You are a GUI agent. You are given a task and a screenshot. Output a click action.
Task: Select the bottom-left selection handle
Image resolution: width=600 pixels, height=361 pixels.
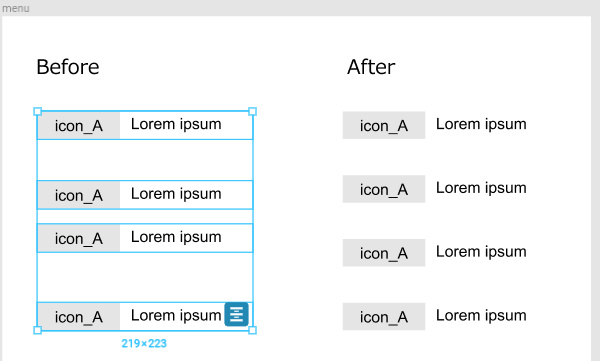tap(38, 330)
